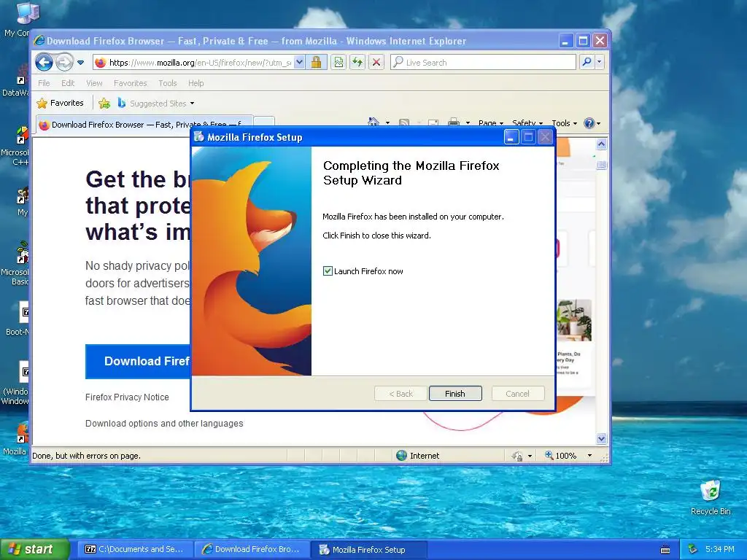Click the Internet zone globe in status bar

402,455
